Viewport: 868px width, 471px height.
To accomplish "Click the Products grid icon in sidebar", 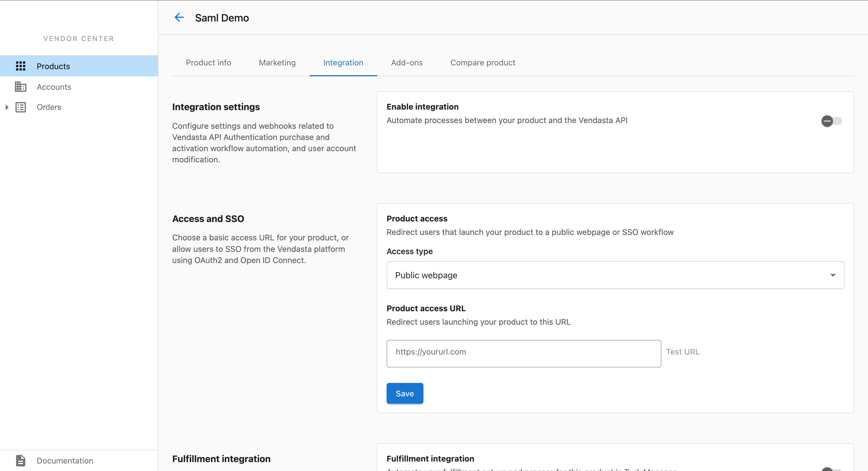I will tap(21, 66).
